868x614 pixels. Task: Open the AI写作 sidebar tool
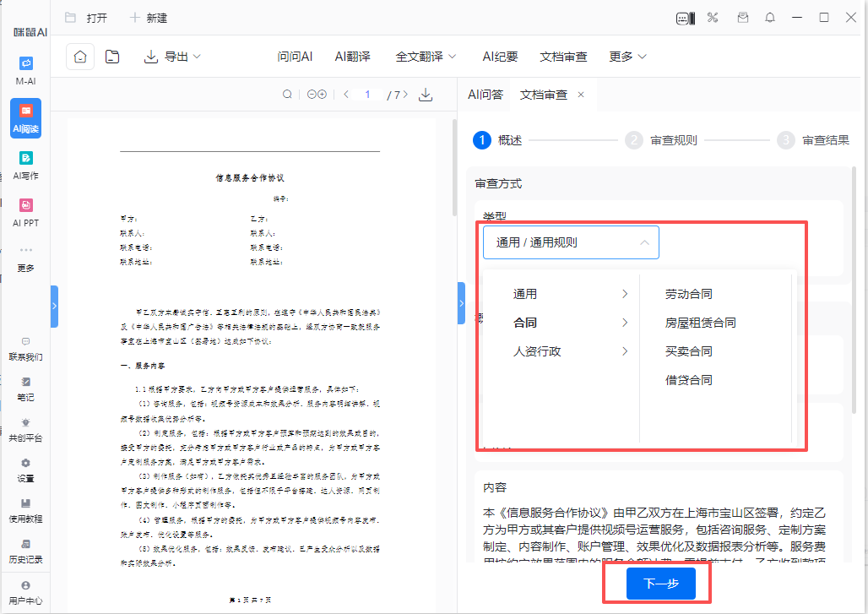point(25,164)
